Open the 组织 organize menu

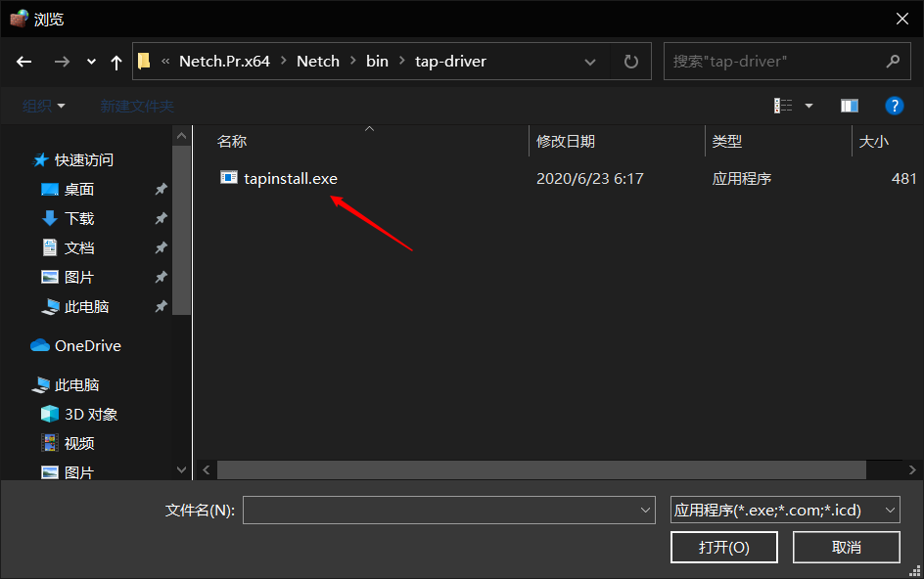[x=44, y=106]
